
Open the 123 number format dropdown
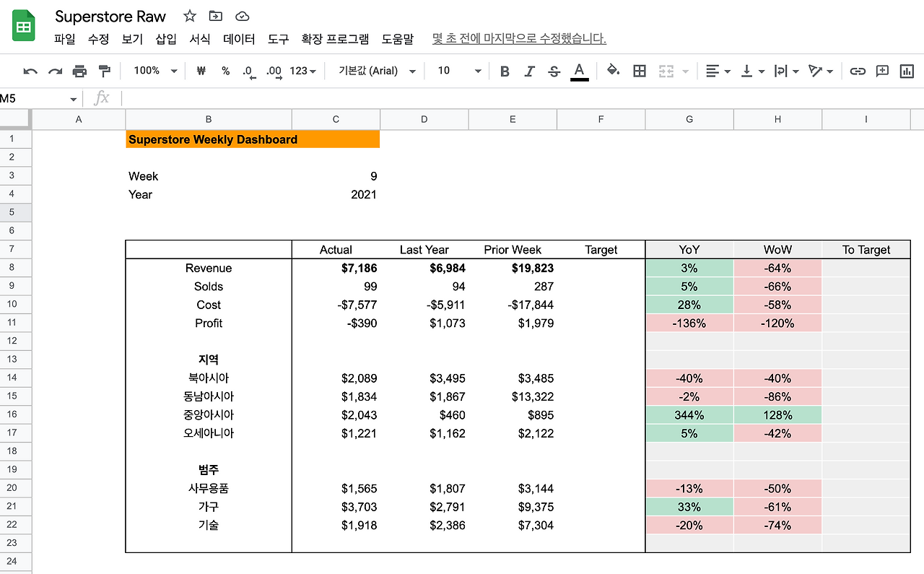point(303,71)
